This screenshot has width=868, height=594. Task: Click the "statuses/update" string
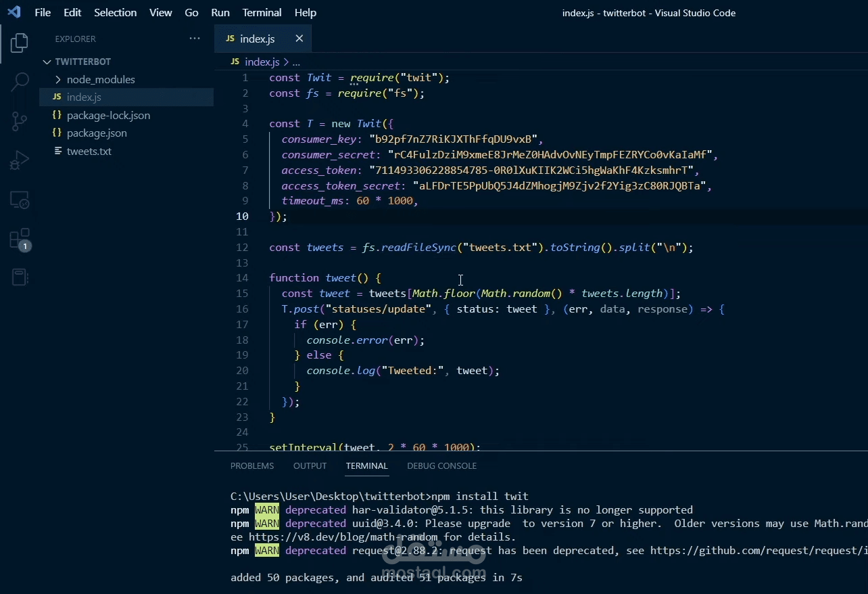click(379, 309)
